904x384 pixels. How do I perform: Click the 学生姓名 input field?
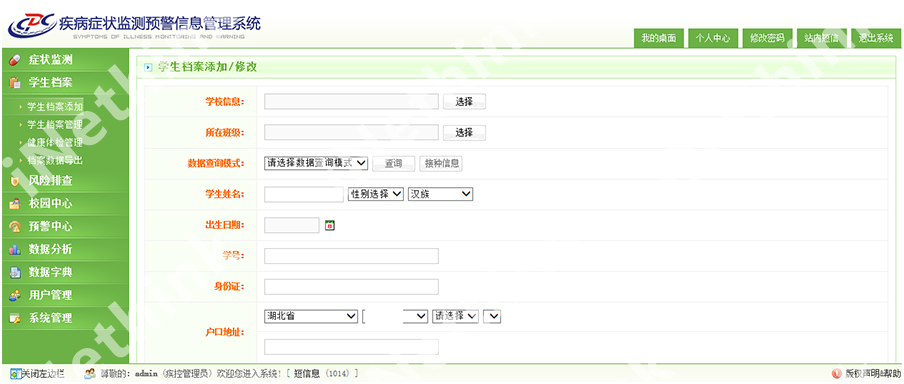tap(304, 194)
